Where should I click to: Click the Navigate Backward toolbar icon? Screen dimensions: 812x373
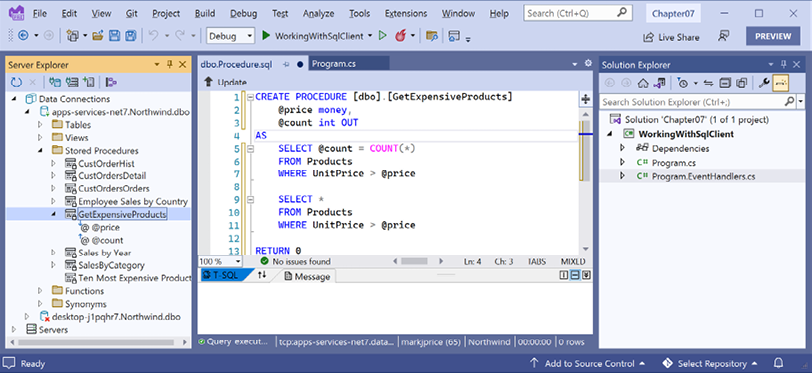[x=23, y=36]
